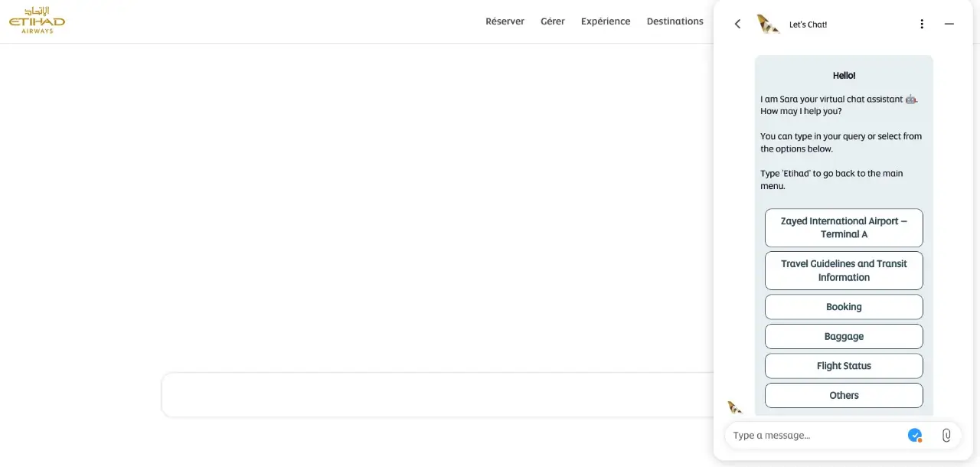Select the Flight Status option
Viewport: 980px width, 467px height.
coord(844,366)
